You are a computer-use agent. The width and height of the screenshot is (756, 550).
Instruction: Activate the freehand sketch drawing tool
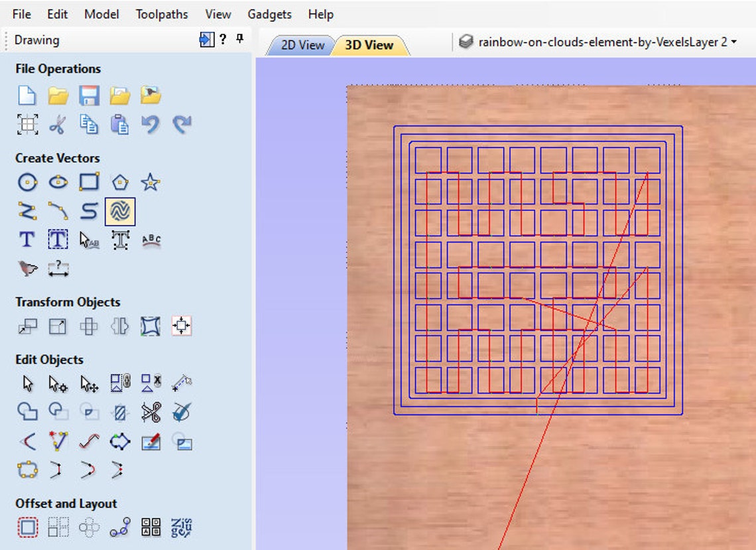[x=120, y=211]
